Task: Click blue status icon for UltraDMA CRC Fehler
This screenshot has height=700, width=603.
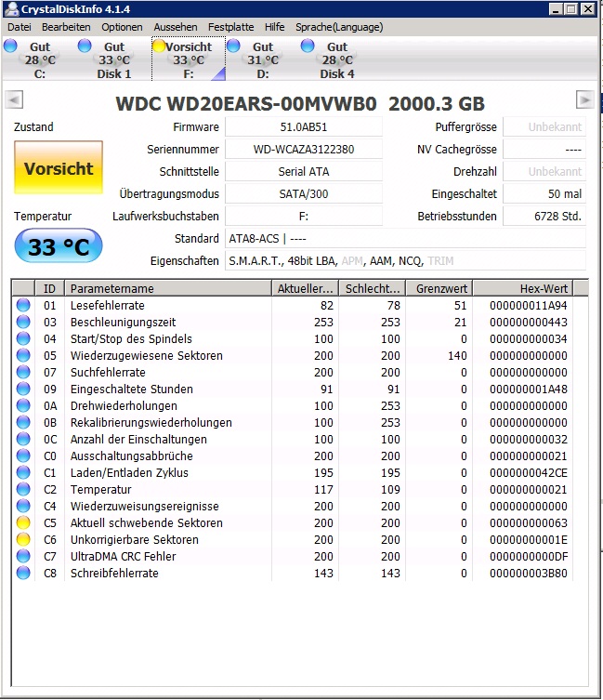Action: click(23, 556)
